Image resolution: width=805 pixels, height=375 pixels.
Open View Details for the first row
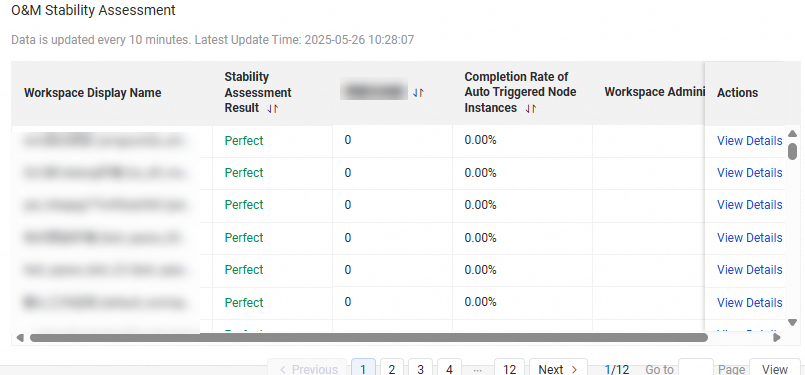point(750,141)
